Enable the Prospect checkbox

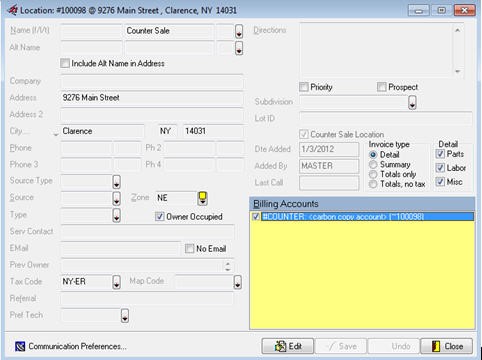click(381, 87)
